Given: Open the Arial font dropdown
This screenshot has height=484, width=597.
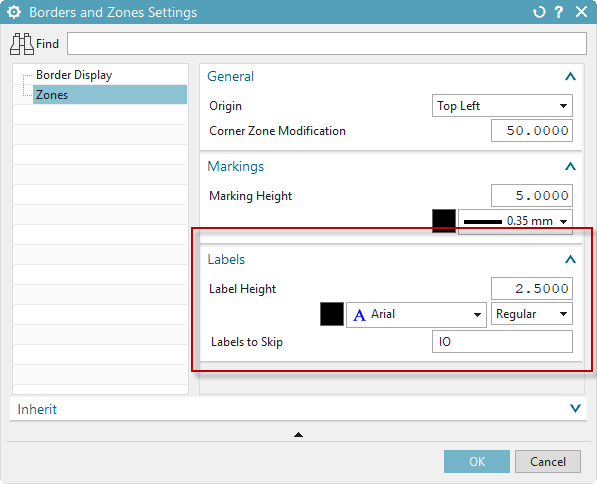Looking at the screenshot, I should point(416,315).
